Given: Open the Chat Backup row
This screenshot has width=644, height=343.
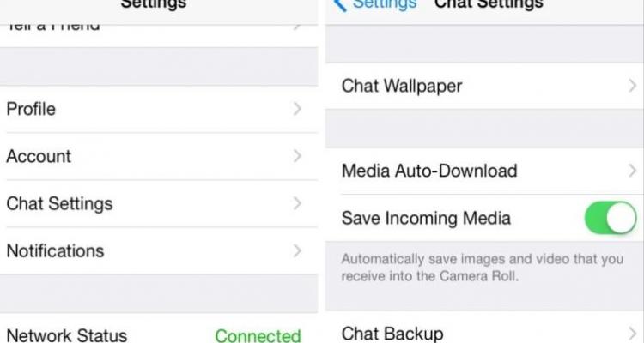Looking at the screenshot, I should (x=484, y=330).
